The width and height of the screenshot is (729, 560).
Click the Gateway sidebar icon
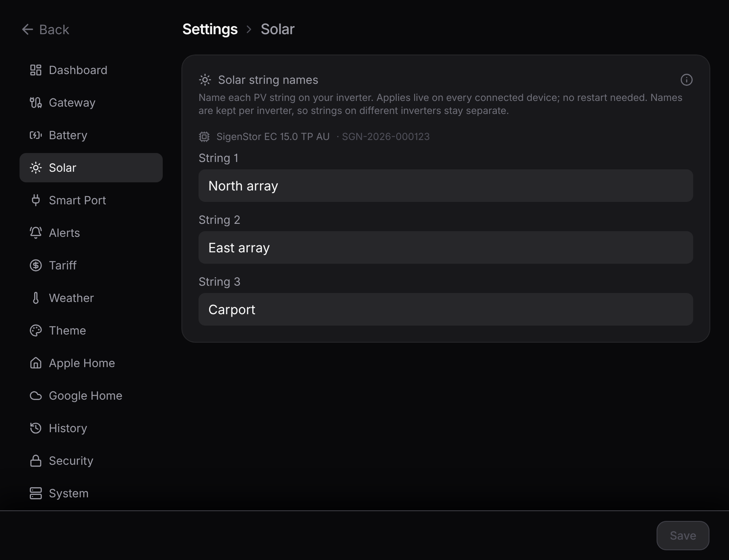click(36, 103)
